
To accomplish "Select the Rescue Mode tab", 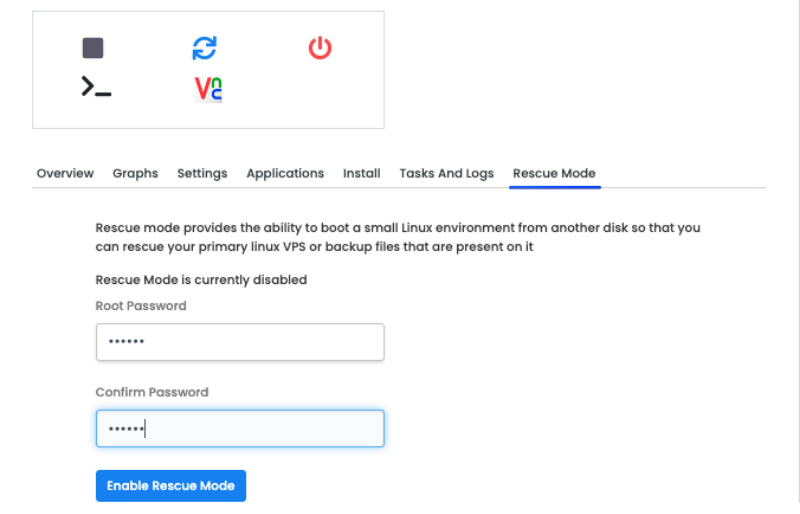I will [x=555, y=174].
